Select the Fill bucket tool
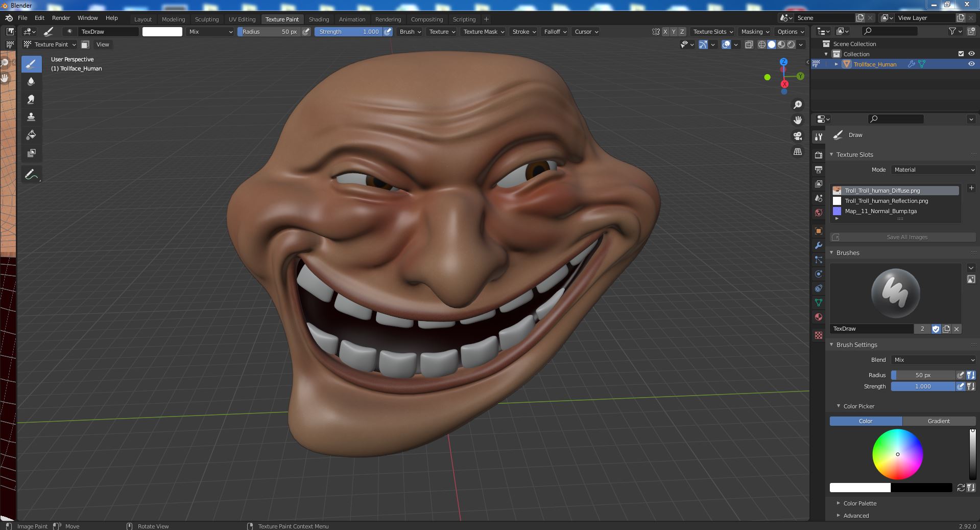 (31, 135)
